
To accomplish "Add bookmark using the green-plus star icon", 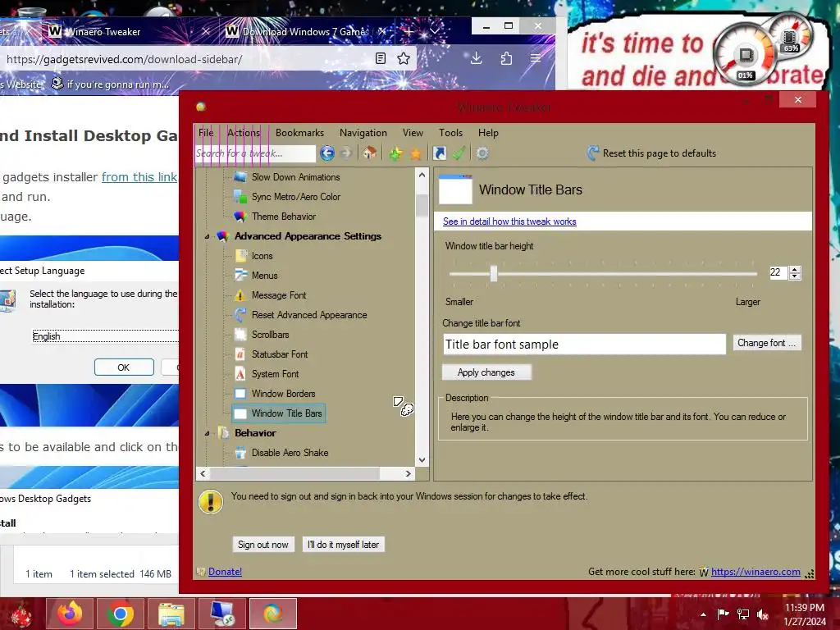I will pos(396,153).
